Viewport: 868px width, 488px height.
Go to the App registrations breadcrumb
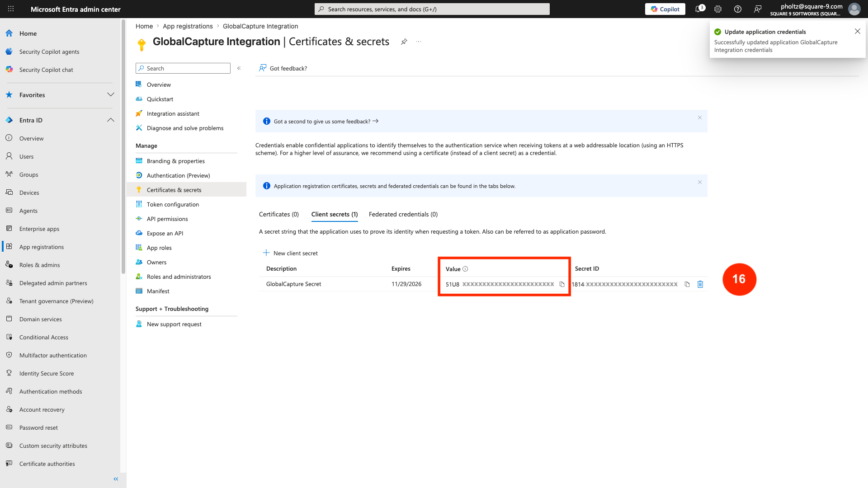coord(188,26)
